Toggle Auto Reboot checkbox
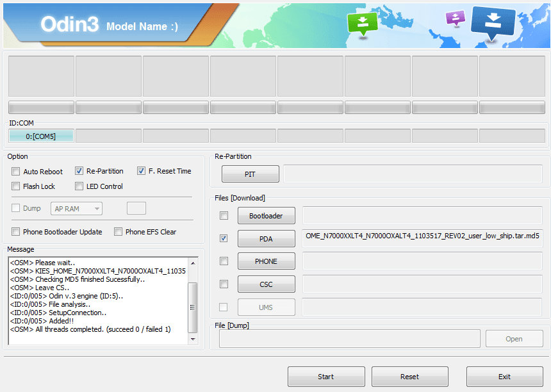The image size is (551, 392). (x=15, y=172)
